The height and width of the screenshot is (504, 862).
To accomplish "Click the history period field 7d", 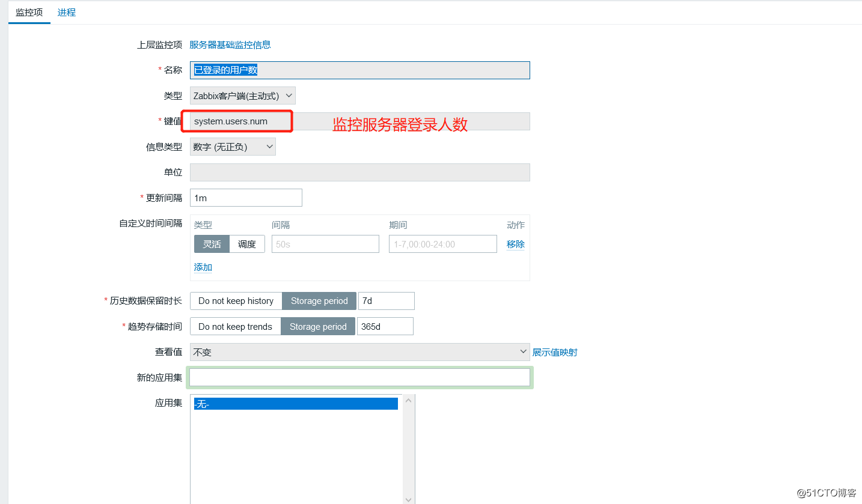I will pyautogui.click(x=387, y=301).
